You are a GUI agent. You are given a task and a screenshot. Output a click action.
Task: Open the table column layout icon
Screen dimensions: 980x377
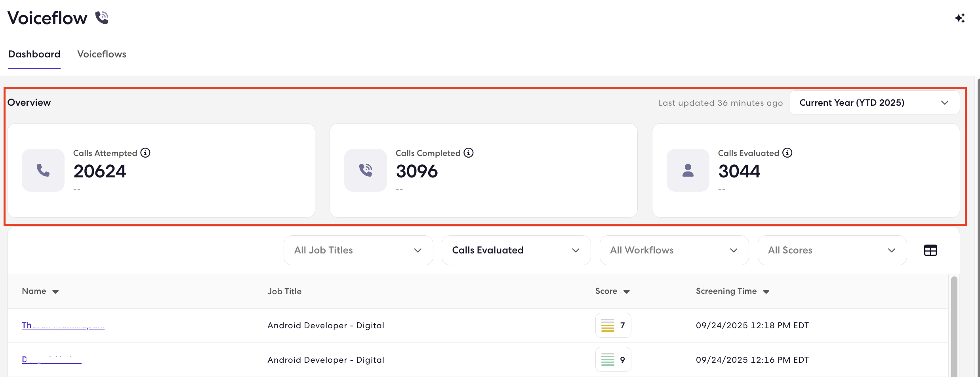click(930, 250)
